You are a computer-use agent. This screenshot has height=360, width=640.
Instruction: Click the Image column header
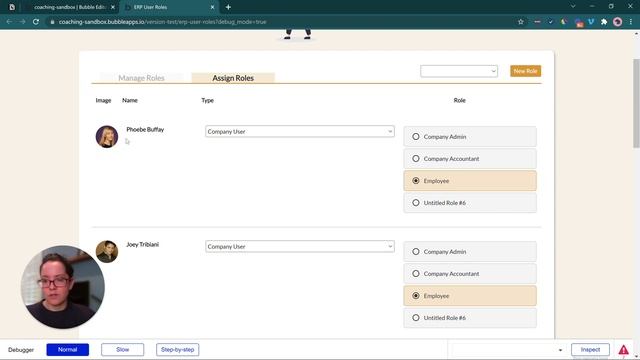103,100
